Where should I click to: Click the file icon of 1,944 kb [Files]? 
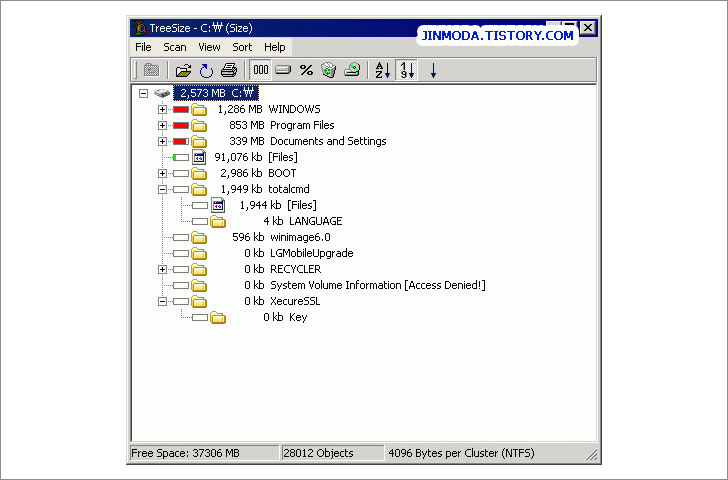218,205
